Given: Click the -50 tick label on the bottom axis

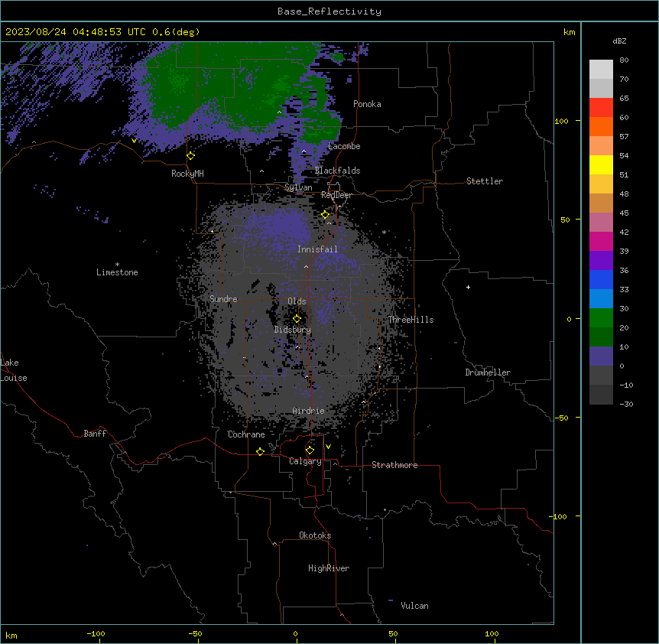Looking at the screenshot, I should click(x=195, y=633).
